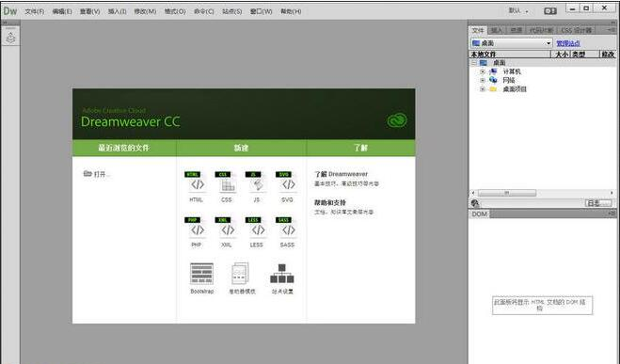Click the network globe icon in file tree
Viewport: 620px width, 364px height.
pyautogui.click(x=493, y=80)
